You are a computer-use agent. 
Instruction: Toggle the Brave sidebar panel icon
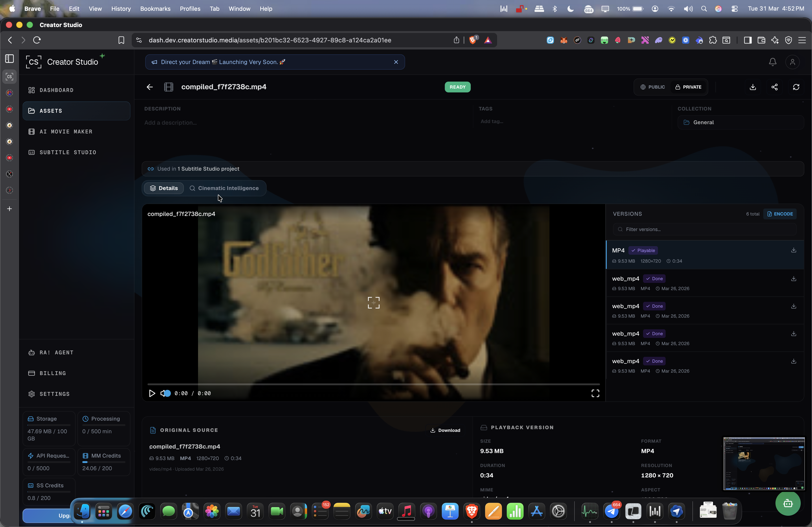tap(747, 40)
